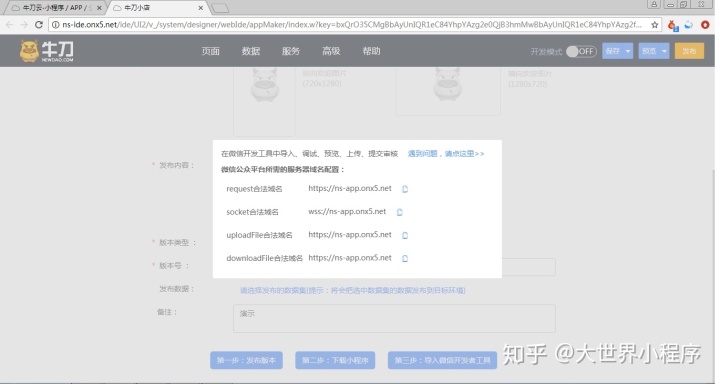Expand the 保存 dropdown arrow
The width and height of the screenshot is (720, 384).
pyautogui.click(x=628, y=51)
